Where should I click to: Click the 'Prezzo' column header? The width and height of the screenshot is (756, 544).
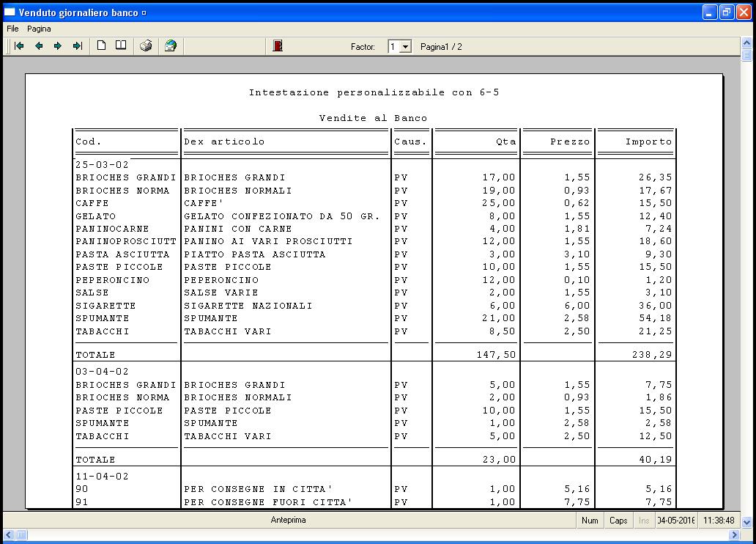[x=570, y=141]
